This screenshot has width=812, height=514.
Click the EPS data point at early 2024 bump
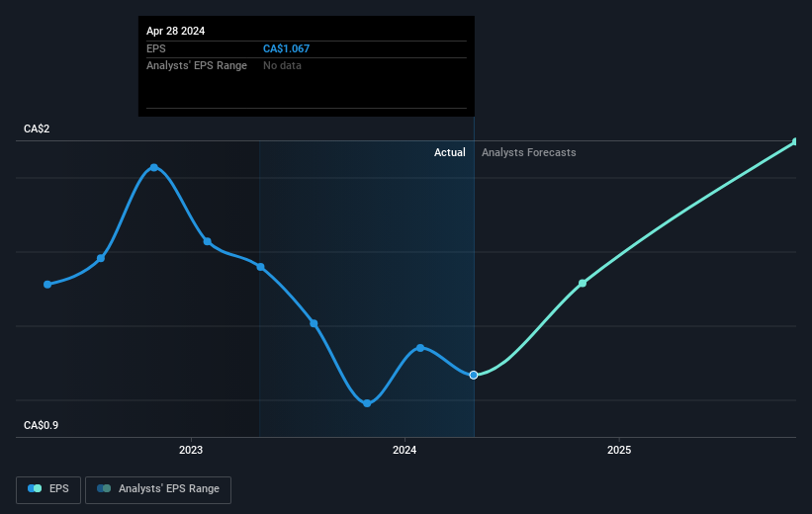pos(420,348)
